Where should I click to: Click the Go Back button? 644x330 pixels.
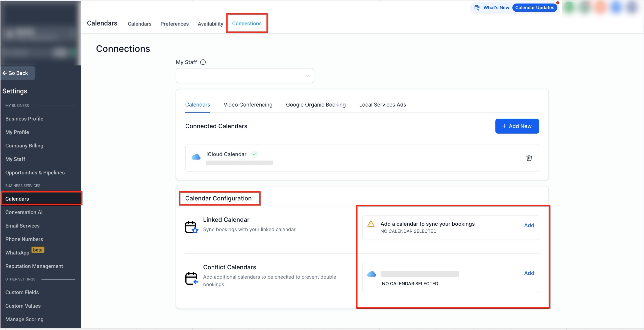[x=18, y=73]
